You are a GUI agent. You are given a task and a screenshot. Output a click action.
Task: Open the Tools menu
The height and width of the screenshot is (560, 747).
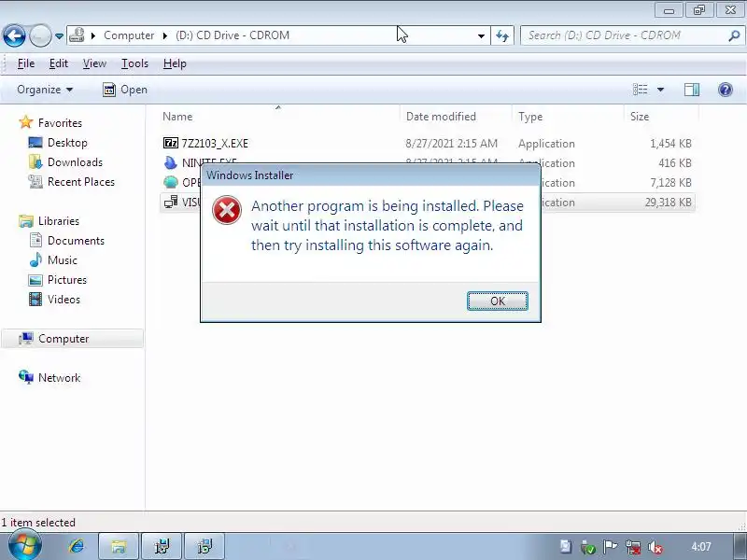[x=134, y=63]
